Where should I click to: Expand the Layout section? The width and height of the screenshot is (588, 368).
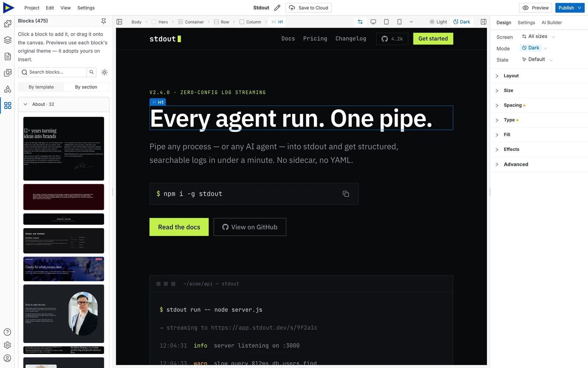click(x=539, y=76)
